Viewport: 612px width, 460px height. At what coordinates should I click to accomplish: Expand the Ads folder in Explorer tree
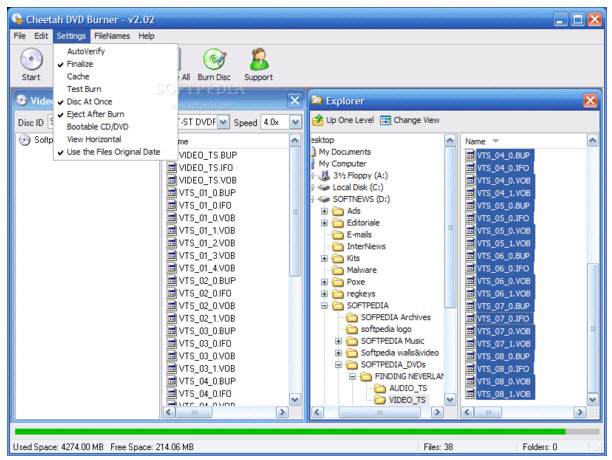[325, 211]
